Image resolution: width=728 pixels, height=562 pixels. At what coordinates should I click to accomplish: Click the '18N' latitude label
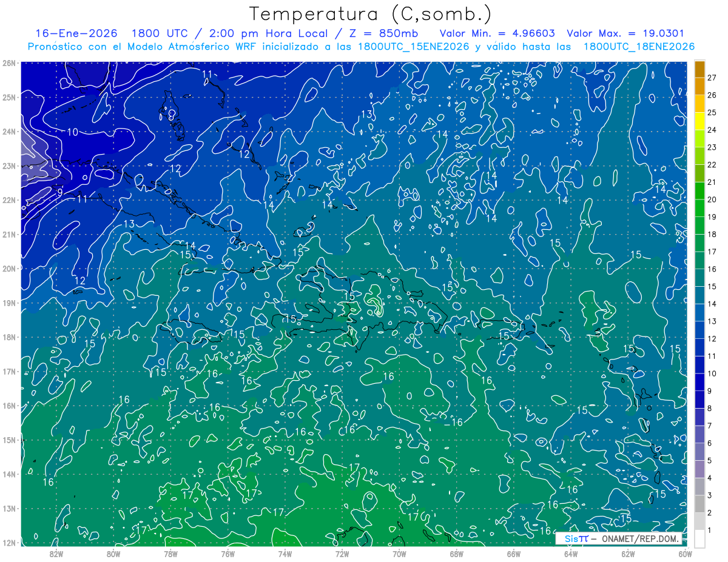[x=8, y=337]
